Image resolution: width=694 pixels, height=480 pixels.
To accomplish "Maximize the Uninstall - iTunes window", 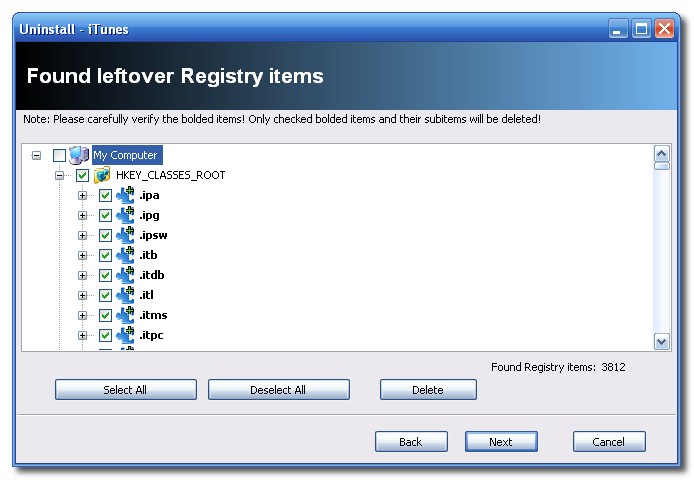I will pyautogui.click(x=641, y=29).
